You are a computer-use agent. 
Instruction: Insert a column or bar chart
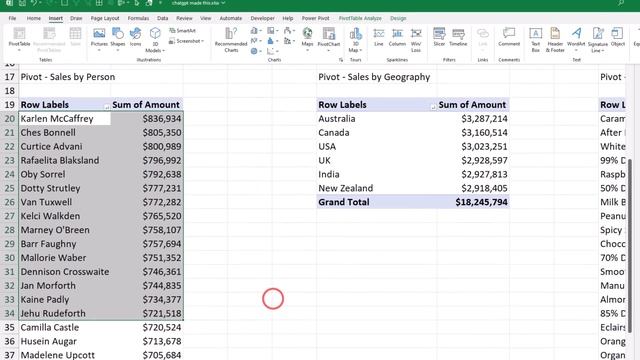(256, 31)
